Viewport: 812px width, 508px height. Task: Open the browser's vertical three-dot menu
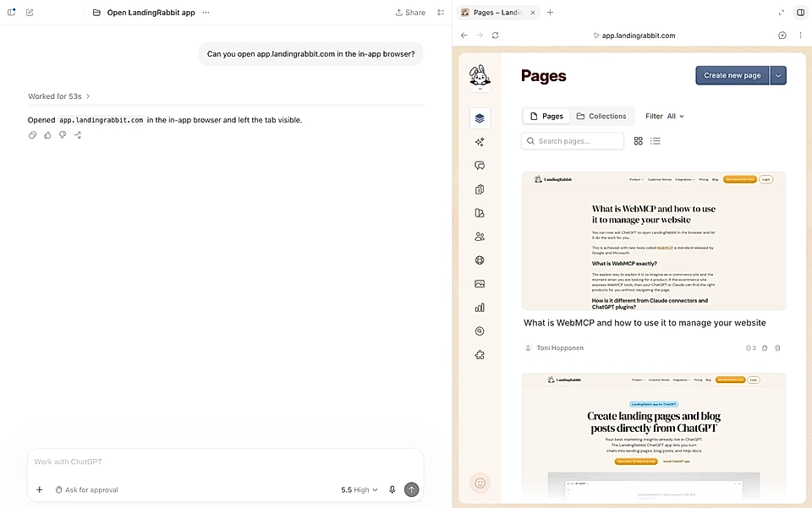(801, 36)
